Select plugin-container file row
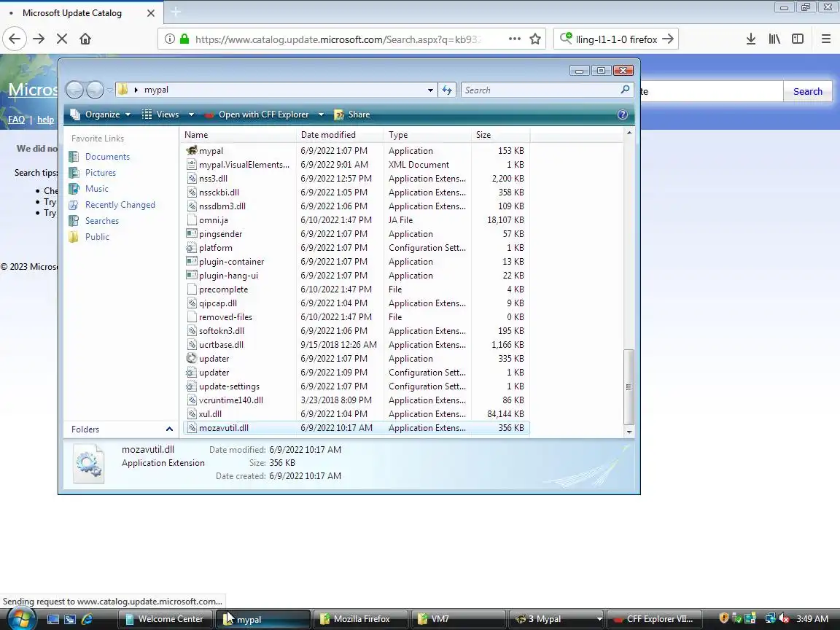The width and height of the screenshot is (840, 630). (x=356, y=262)
